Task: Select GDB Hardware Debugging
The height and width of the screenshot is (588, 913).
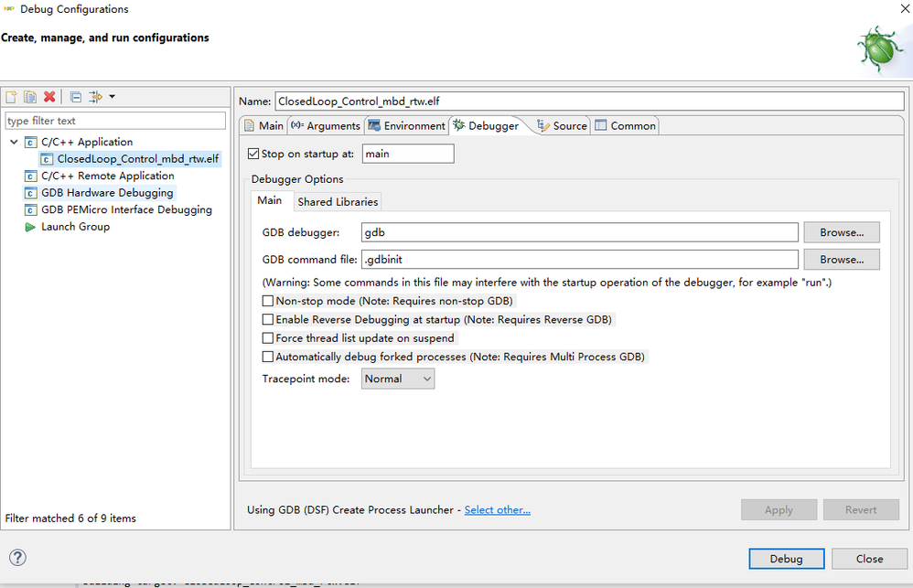Action: [106, 193]
